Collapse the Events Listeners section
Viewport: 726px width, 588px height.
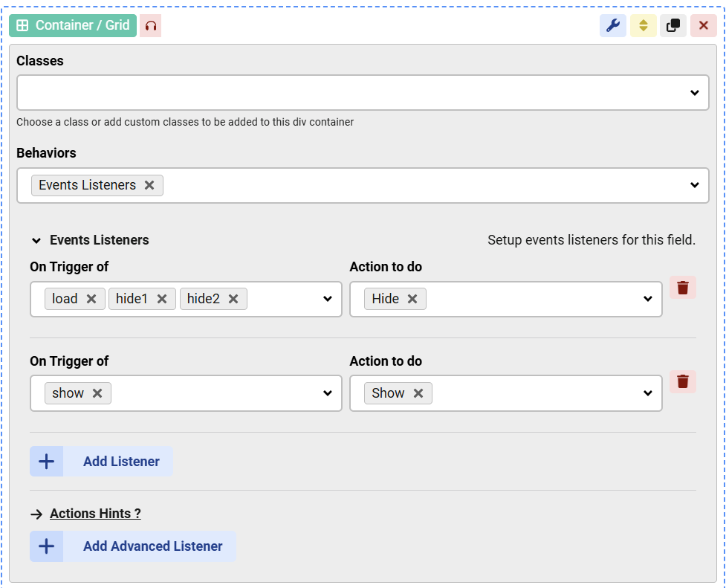[36, 239]
